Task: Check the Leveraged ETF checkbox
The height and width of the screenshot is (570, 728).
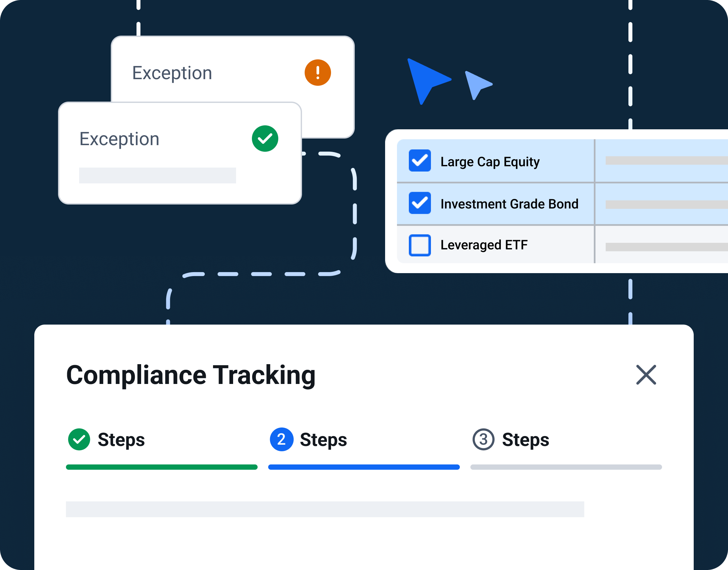Action: 419,245
